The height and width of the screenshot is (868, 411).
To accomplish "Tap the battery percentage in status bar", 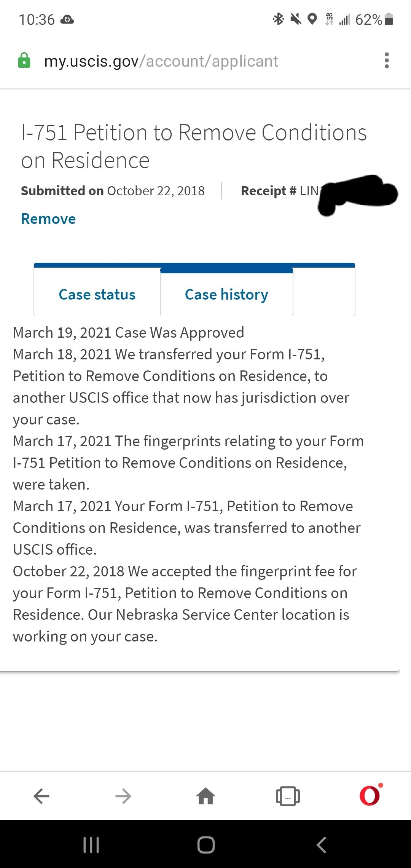I will point(368,19).
